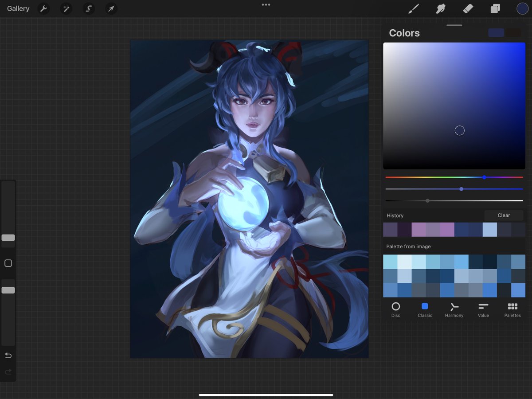Tap the active color circle in toolbar

(522, 8)
